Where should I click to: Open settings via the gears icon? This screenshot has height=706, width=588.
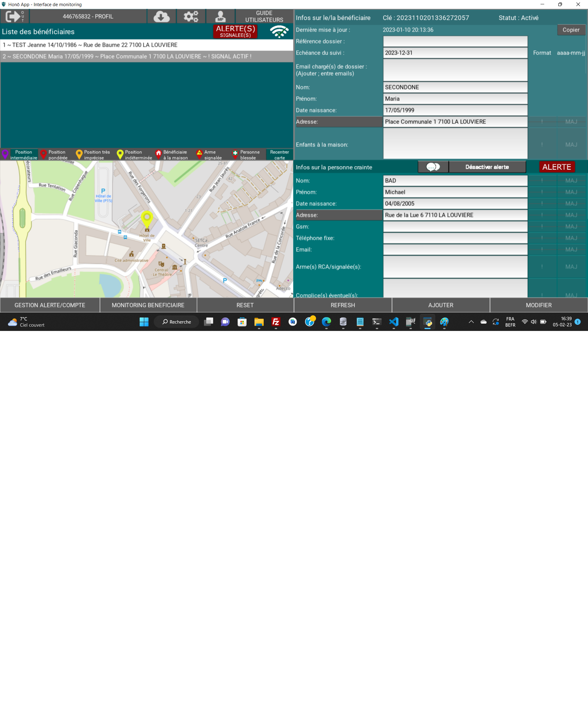(x=191, y=16)
